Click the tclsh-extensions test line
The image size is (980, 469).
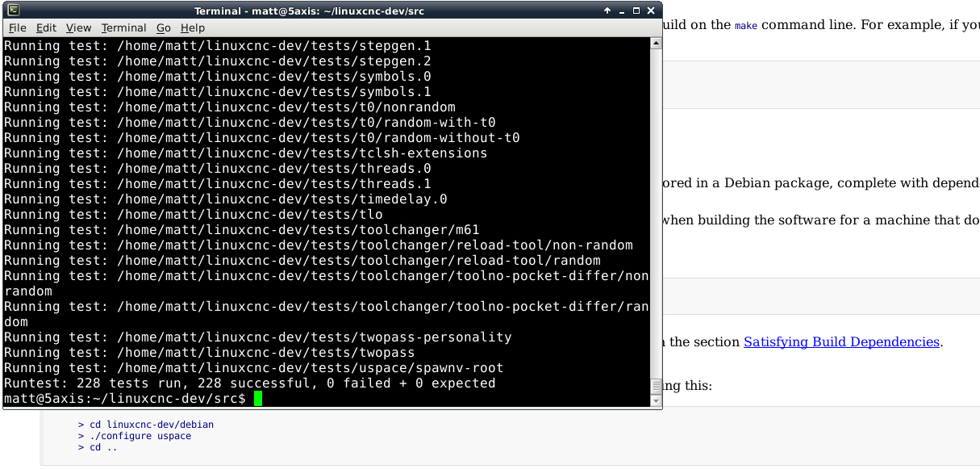click(x=246, y=153)
